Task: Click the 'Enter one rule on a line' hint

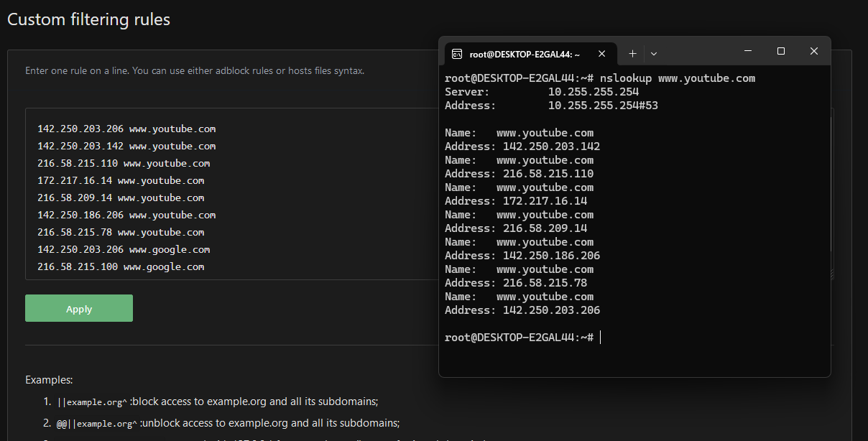Action: click(x=195, y=71)
